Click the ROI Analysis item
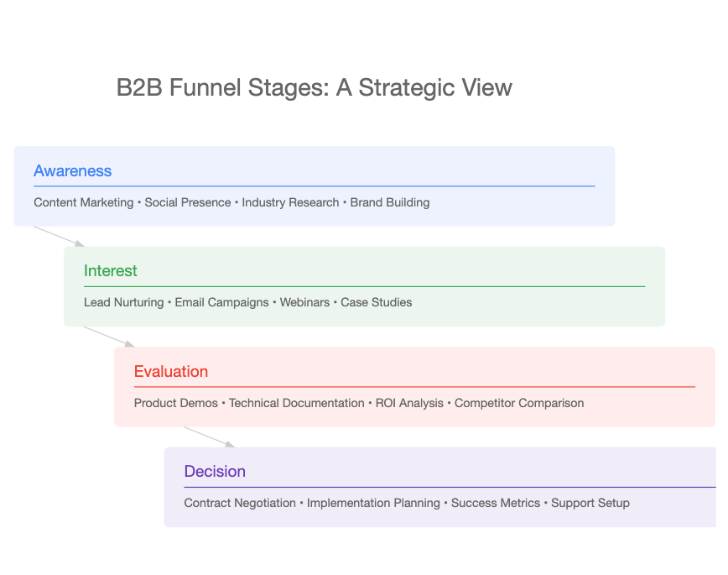 pyautogui.click(x=409, y=403)
